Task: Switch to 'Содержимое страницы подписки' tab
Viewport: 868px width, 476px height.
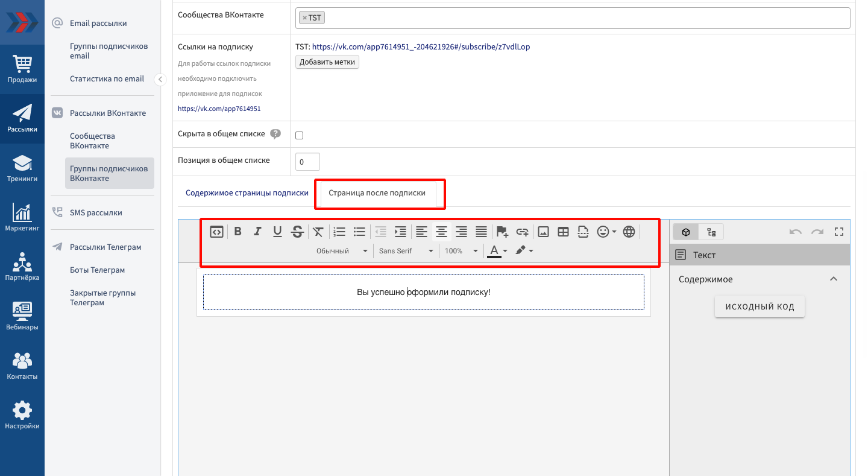Action: [247, 193]
